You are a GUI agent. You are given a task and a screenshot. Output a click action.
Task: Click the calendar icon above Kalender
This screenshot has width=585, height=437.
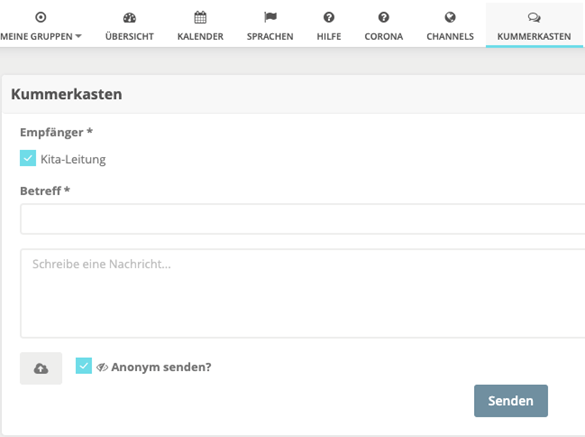pos(200,17)
